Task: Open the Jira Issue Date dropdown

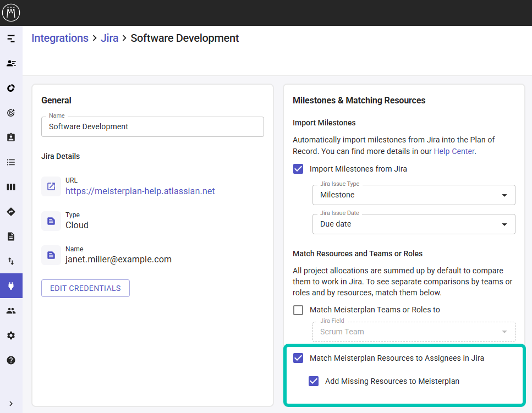Action: (x=414, y=224)
